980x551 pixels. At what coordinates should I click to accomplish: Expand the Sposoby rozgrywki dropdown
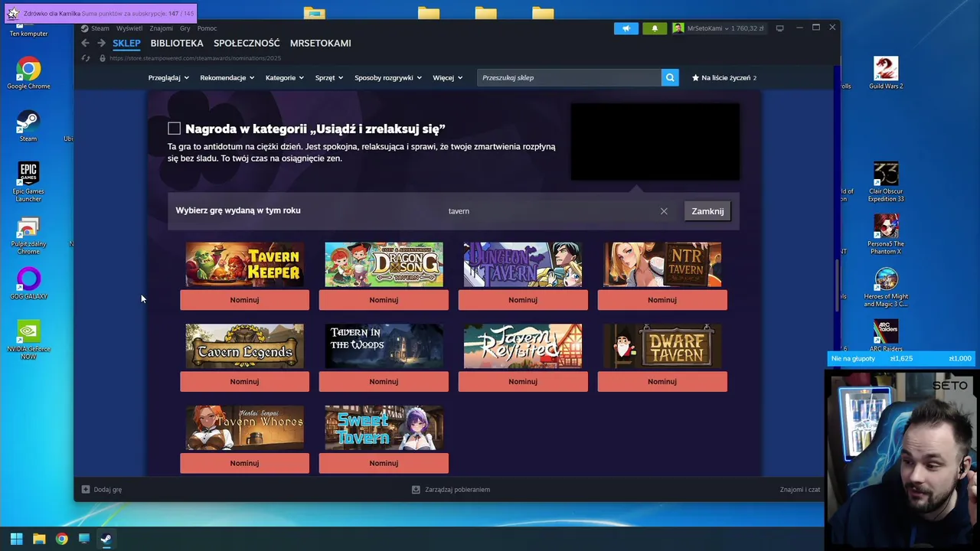388,77
